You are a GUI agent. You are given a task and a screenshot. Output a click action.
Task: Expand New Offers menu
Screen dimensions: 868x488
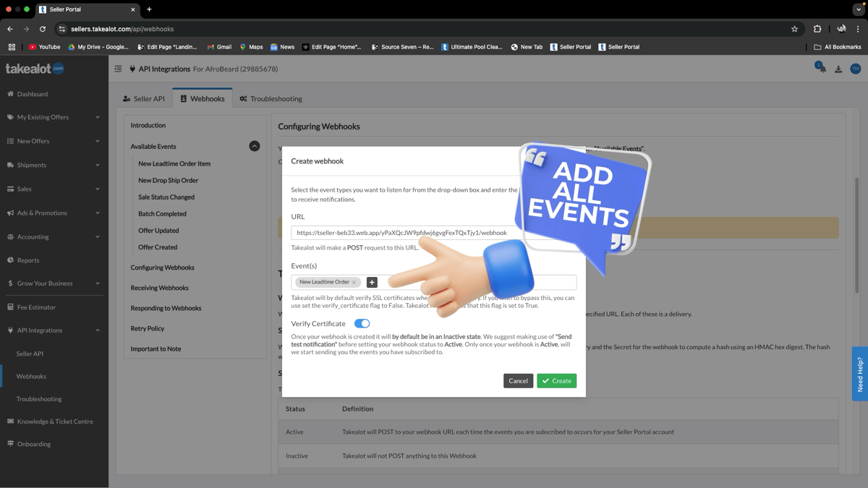[54, 141]
